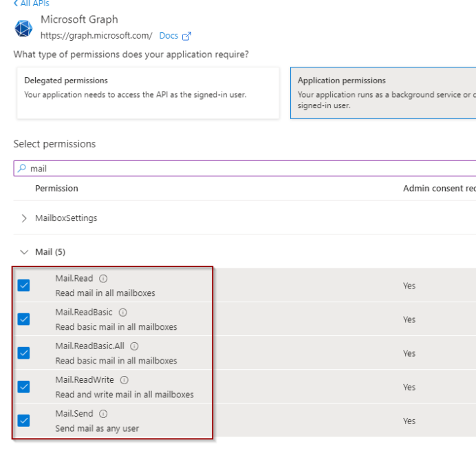Click 'Read and write mail in all mailboxes' text

[x=125, y=395]
